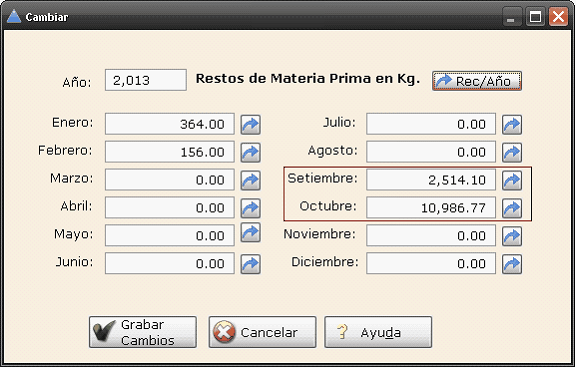Click the arrow icon next to Mayo
577x368 pixels.
pyautogui.click(x=251, y=233)
